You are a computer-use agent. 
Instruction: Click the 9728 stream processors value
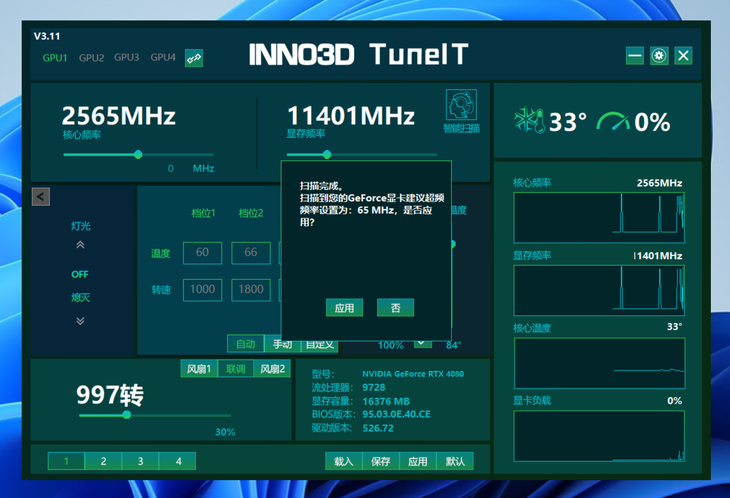point(374,387)
